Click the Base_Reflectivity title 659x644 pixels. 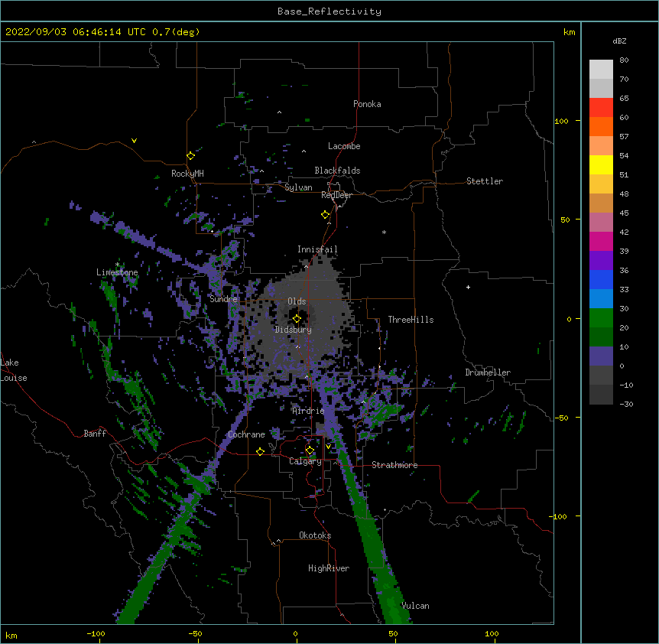pyautogui.click(x=329, y=11)
